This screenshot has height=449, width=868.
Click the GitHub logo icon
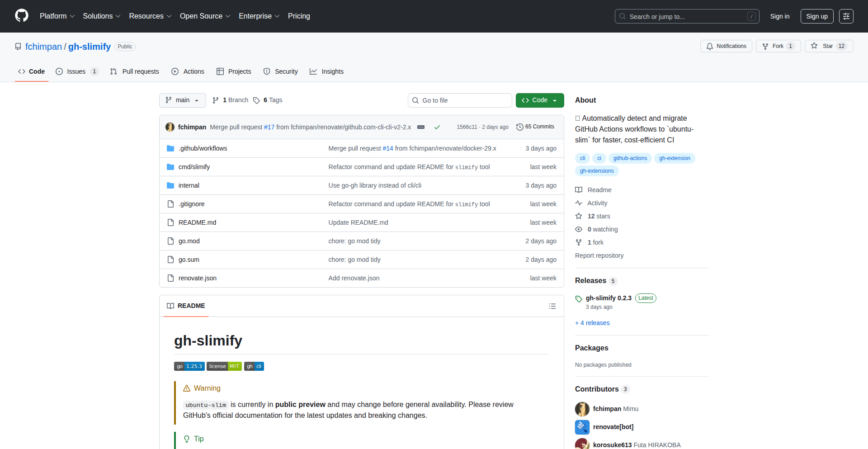coord(21,16)
